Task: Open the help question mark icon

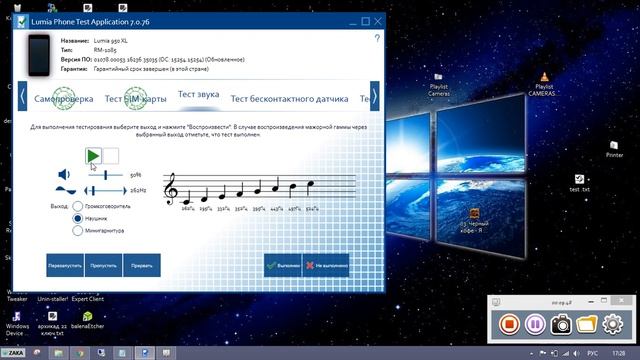Action: [377, 38]
